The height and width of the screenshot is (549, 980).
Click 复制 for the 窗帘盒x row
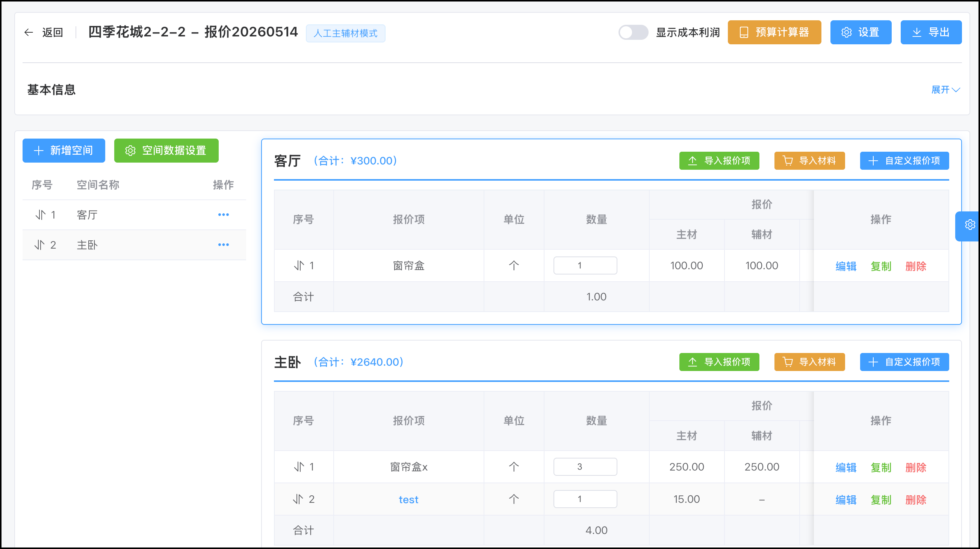click(x=881, y=467)
